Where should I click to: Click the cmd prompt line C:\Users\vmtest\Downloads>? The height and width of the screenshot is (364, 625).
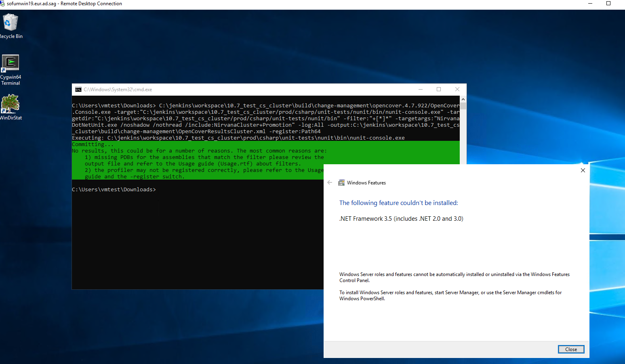point(114,190)
